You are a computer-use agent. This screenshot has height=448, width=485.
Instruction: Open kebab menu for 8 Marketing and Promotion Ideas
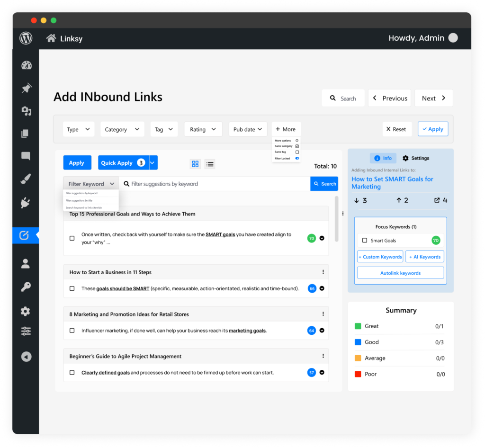click(x=323, y=314)
